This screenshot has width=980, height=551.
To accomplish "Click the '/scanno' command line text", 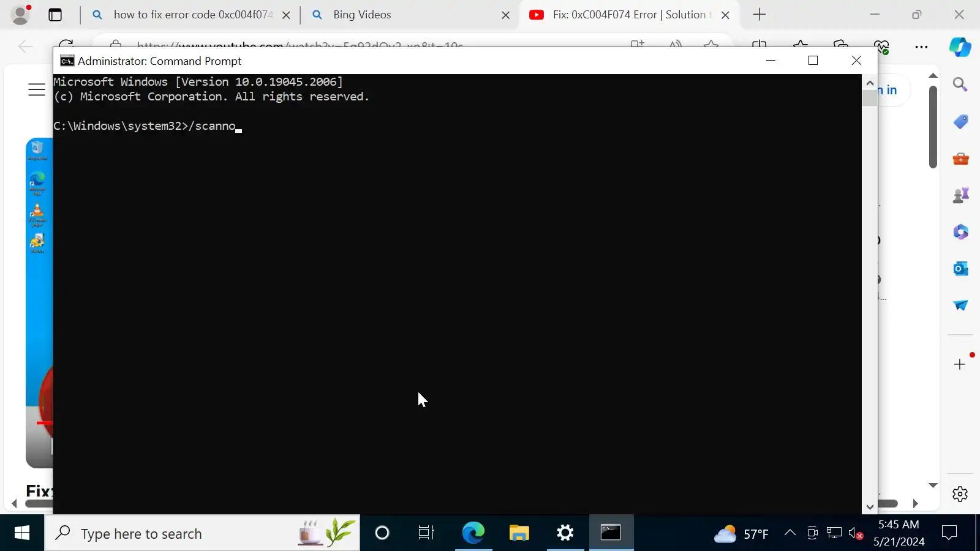I will [213, 126].
